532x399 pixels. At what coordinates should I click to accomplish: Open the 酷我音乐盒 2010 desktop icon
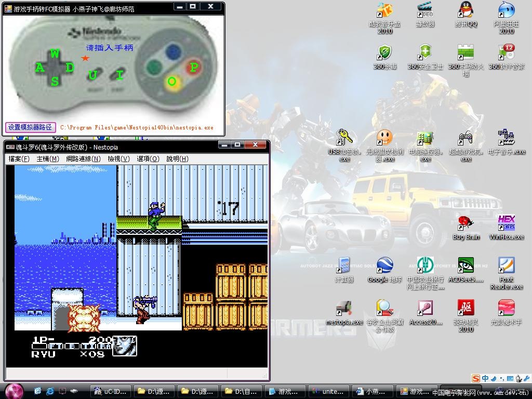(x=385, y=17)
